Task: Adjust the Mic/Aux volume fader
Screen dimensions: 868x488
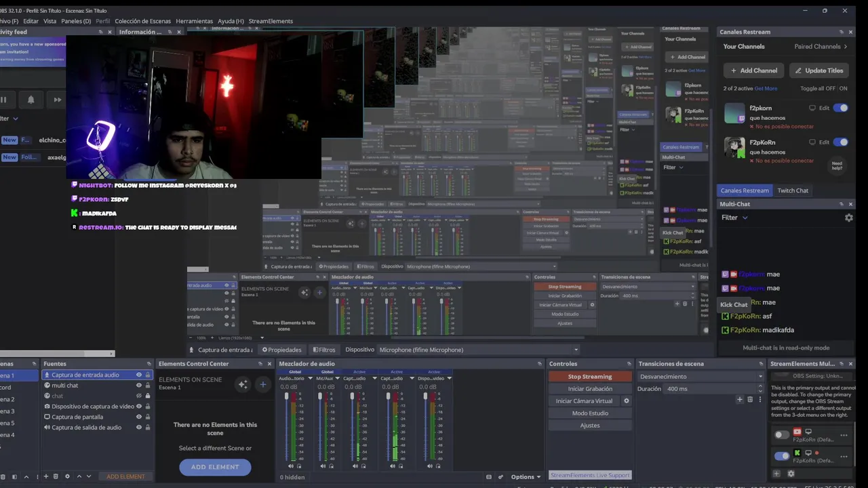Action: (319, 396)
